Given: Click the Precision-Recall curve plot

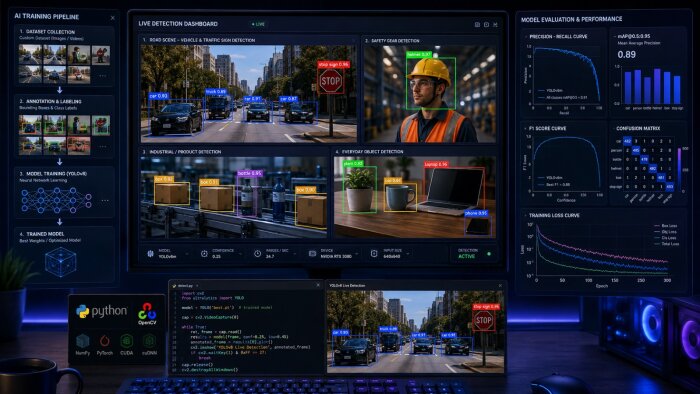Looking at the screenshot, I should click(567, 75).
